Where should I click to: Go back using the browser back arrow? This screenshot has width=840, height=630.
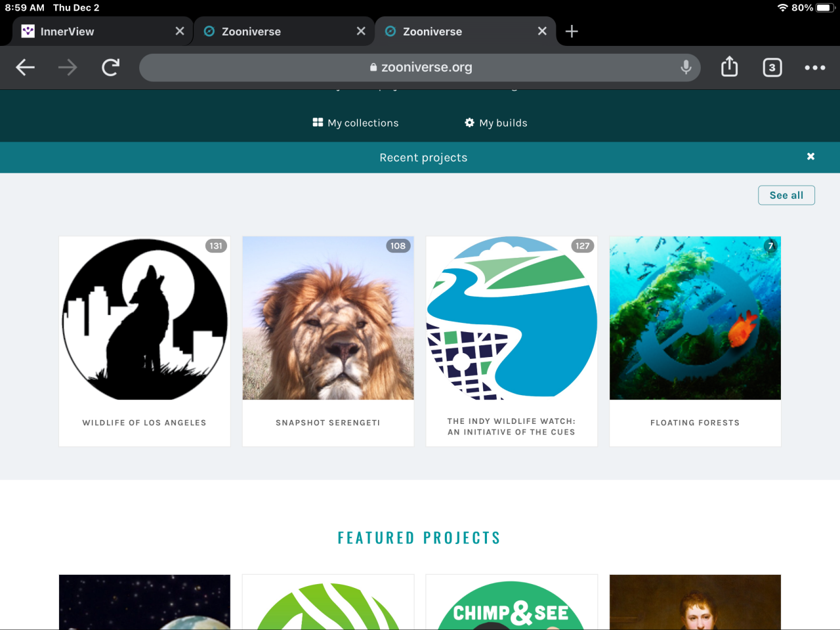pyautogui.click(x=25, y=67)
